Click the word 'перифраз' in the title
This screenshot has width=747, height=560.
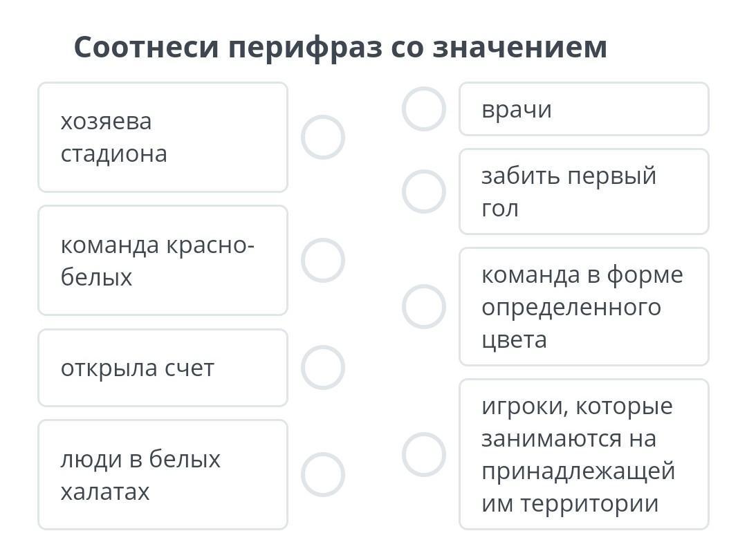(304, 47)
